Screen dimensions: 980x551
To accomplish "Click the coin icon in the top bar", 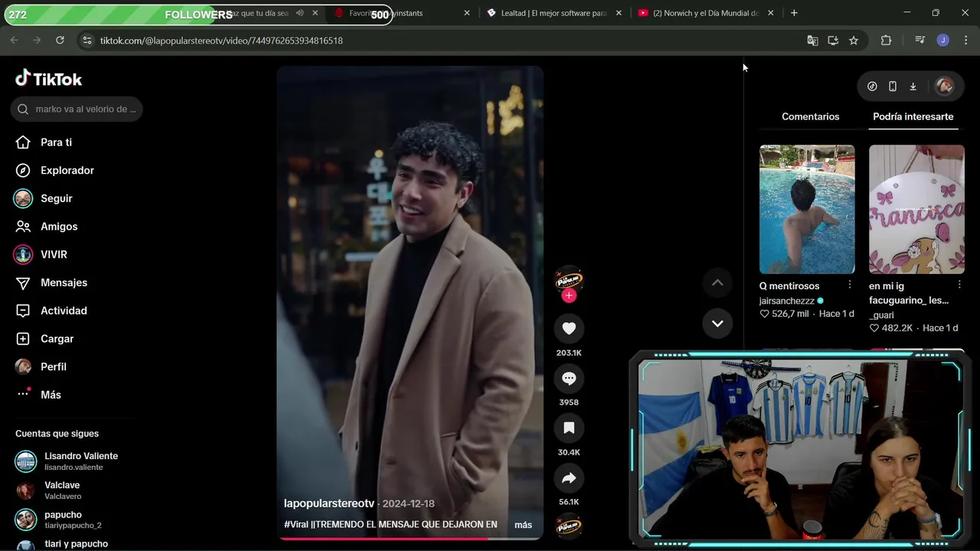I will (x=872, y=86).
